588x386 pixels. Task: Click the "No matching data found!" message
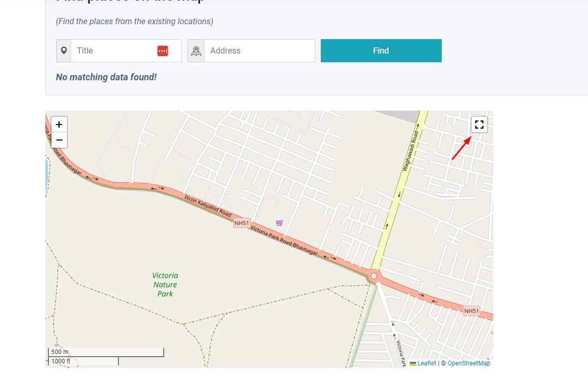106,77
